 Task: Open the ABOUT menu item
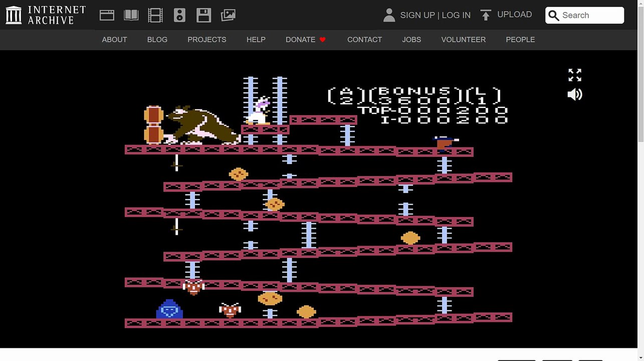coord(114,40)
